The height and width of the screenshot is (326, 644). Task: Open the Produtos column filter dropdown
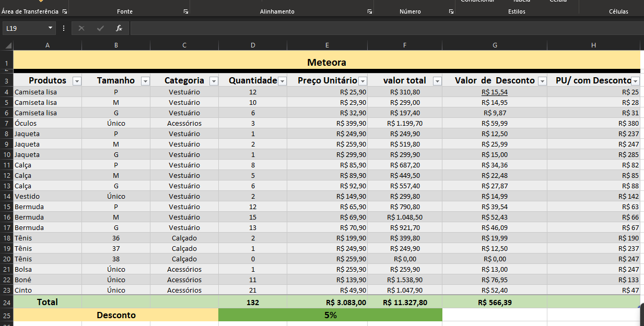pos(77,81)
